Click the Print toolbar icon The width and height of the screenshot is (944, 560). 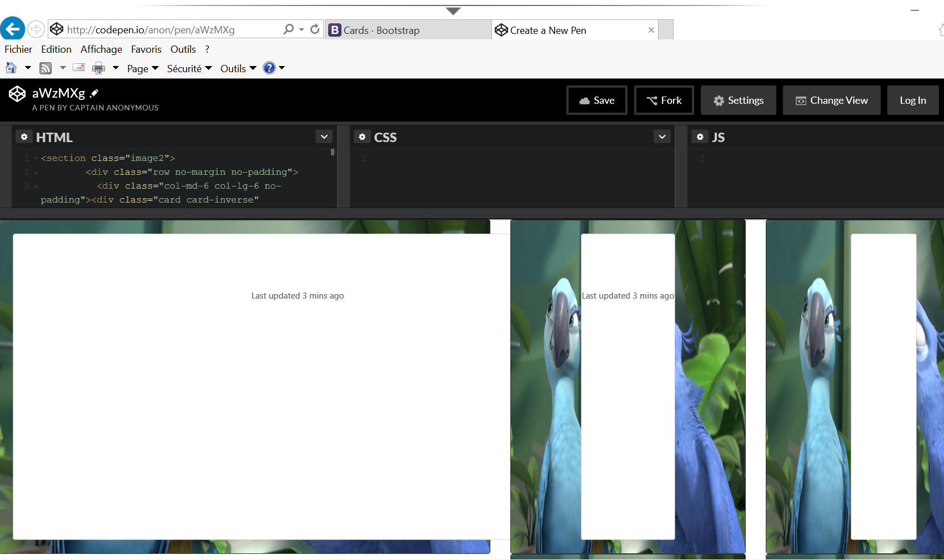click(99, 68)
